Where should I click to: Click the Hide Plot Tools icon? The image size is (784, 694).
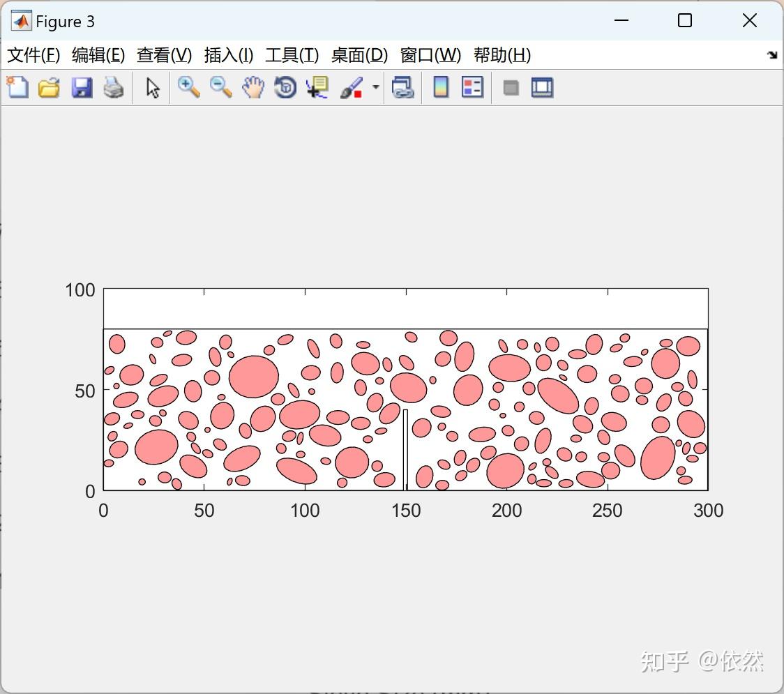tap(511, 88)
